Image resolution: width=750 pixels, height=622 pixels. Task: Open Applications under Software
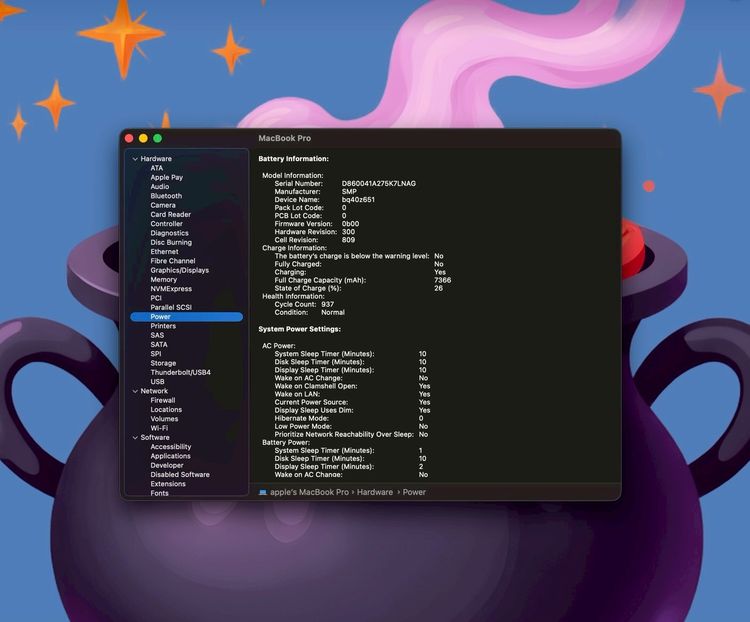coord(170,456)
